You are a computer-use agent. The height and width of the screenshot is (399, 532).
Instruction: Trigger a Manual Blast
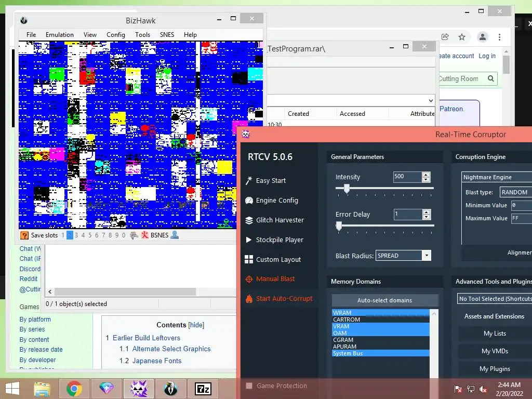click(270, 279)
